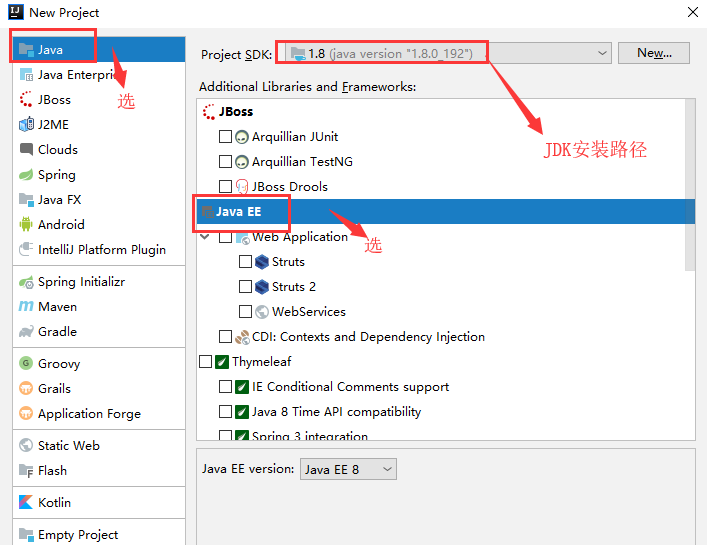This screenshot has width=707, height=545.
Task: Select Gradle project type
Action: 99,332
